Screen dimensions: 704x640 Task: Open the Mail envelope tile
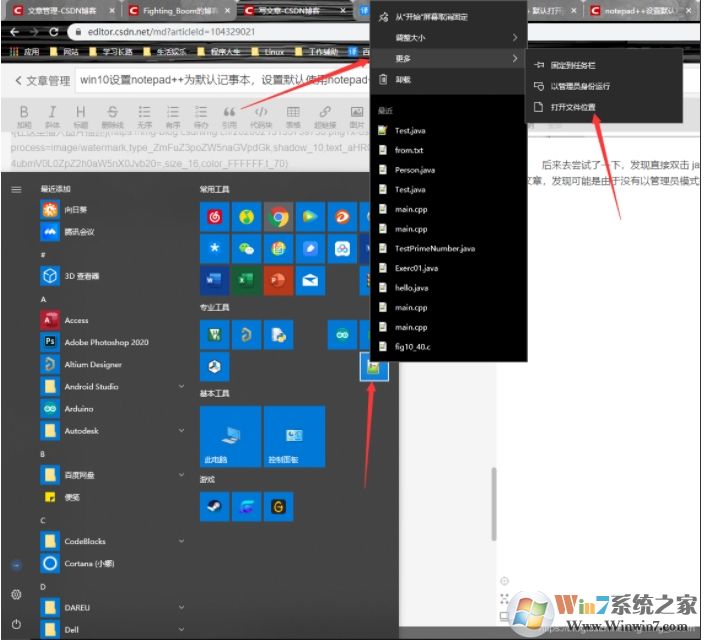click(310, 280)
